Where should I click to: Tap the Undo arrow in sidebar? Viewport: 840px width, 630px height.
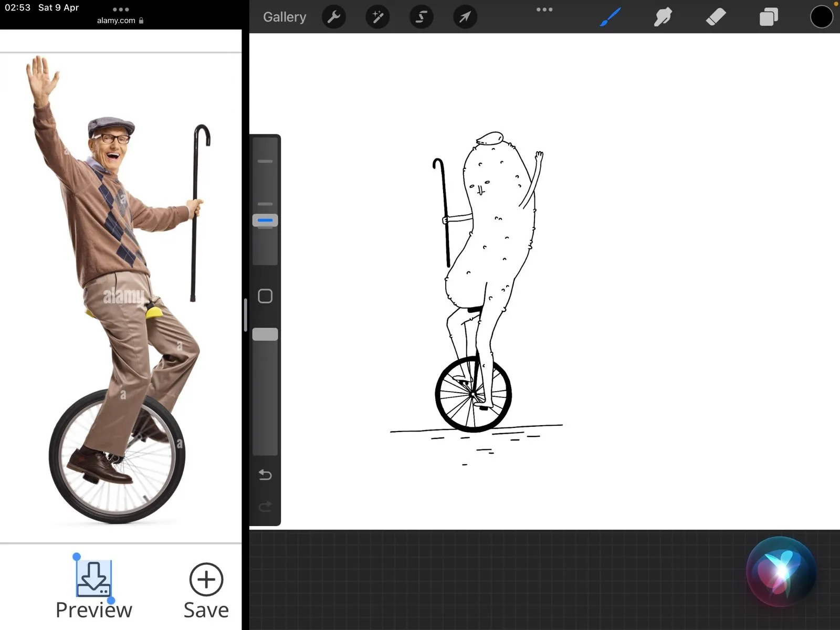(265, 475)
